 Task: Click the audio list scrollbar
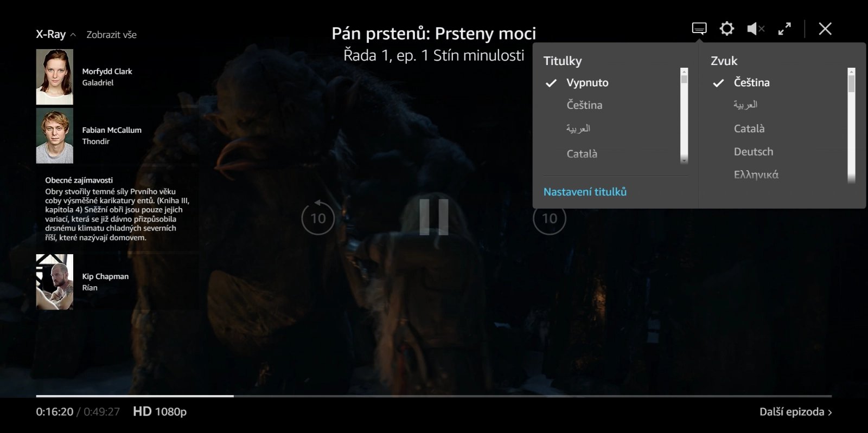click(x=851, y=125)
